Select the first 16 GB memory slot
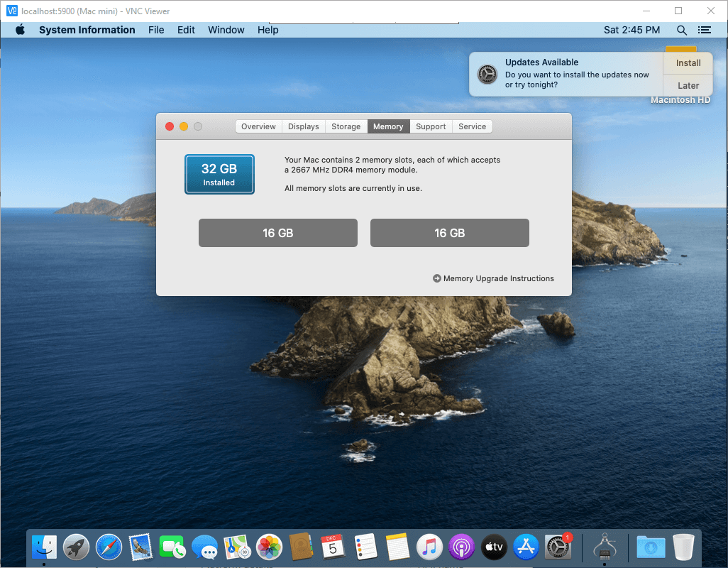This screenshot has height=568, width=728. pos(277,233)
